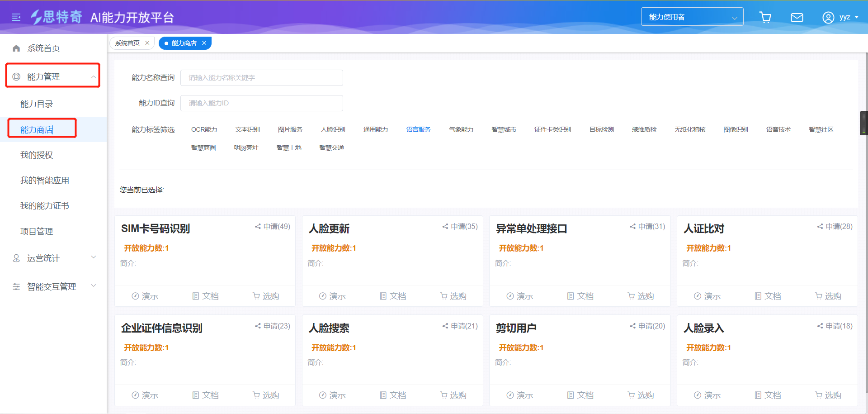Filter by 明厨亮灶 tag
The image size is (868, 414).
[246, 148]
